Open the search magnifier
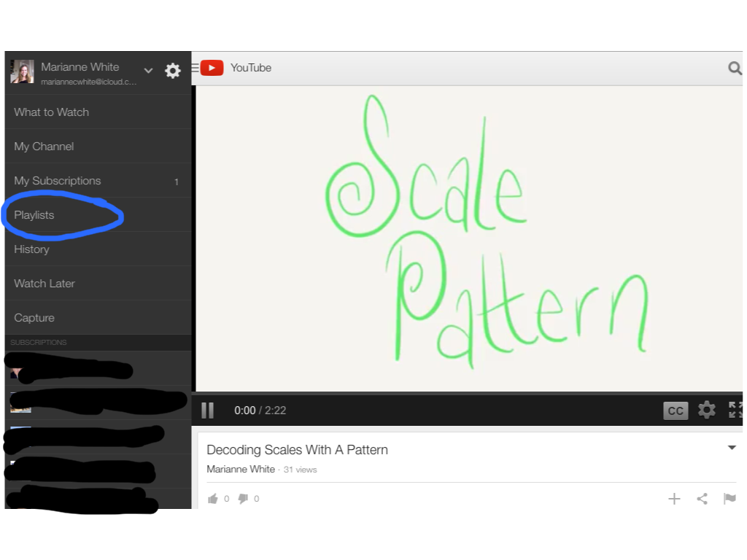The image size is (747, 560). point(735,68)
